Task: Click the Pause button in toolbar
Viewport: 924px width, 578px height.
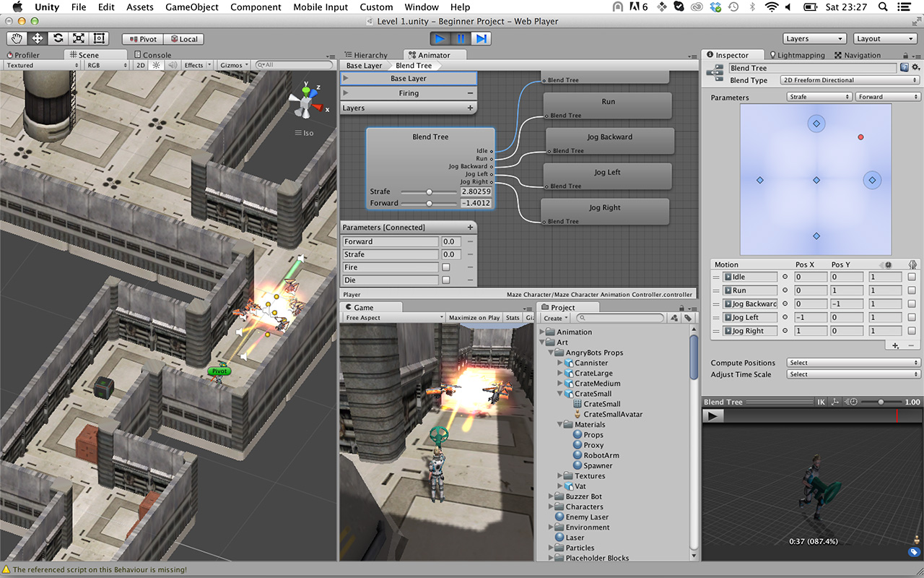Action: [461, 38]
